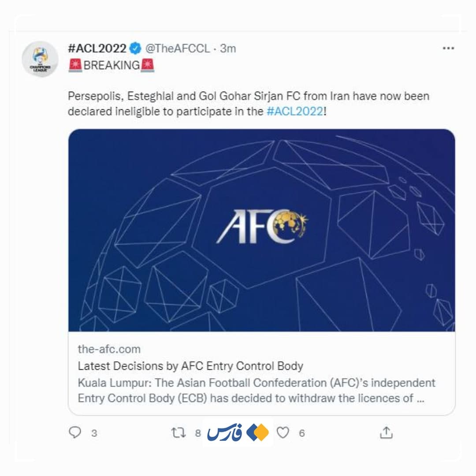Click the Fars news logo watermark
This screenshot has width=476, height=476.
click(x=238, y=433)
